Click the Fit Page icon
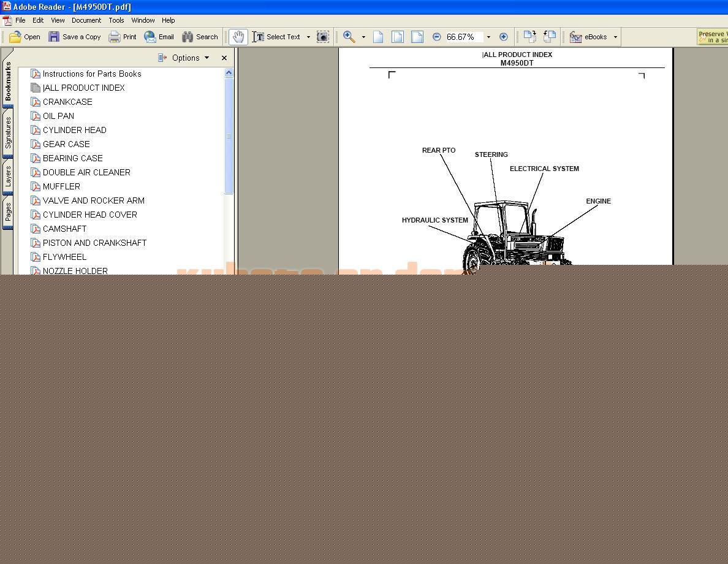Screen dimensions: 728x564 398,37
